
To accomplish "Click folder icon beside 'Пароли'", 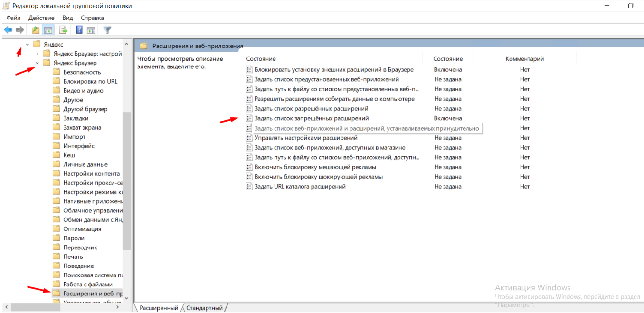I will [x=56, y=238].
